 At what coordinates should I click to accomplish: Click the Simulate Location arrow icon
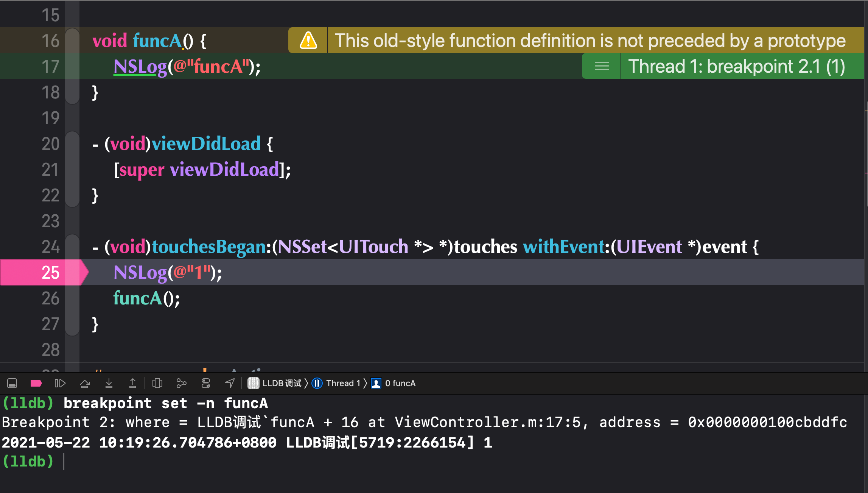tap(230, 383)
